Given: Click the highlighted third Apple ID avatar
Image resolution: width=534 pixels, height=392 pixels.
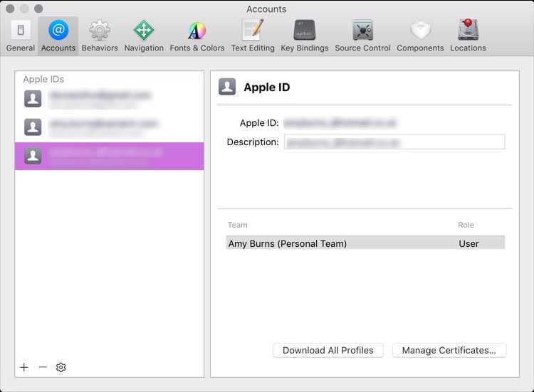Looking at the screenshot, I should (x=33, y=156).
